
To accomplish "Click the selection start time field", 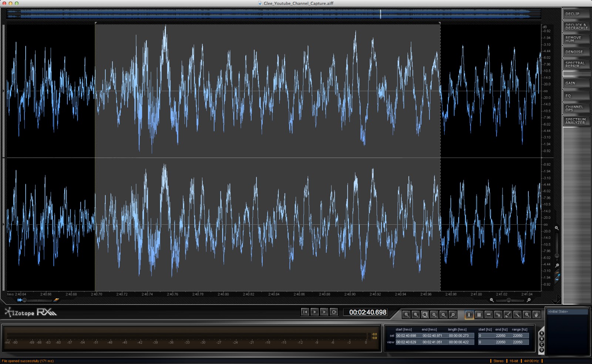I will (x=408, y=336).
